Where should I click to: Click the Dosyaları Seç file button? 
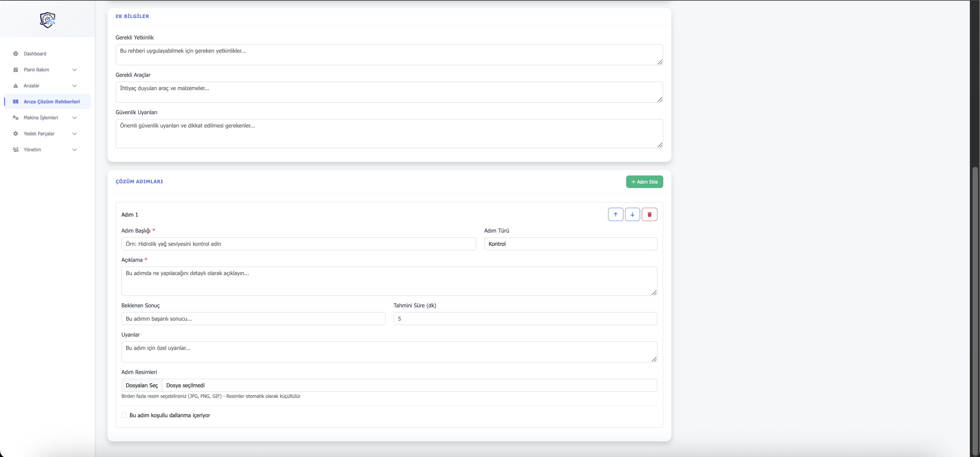click(142, 385)
